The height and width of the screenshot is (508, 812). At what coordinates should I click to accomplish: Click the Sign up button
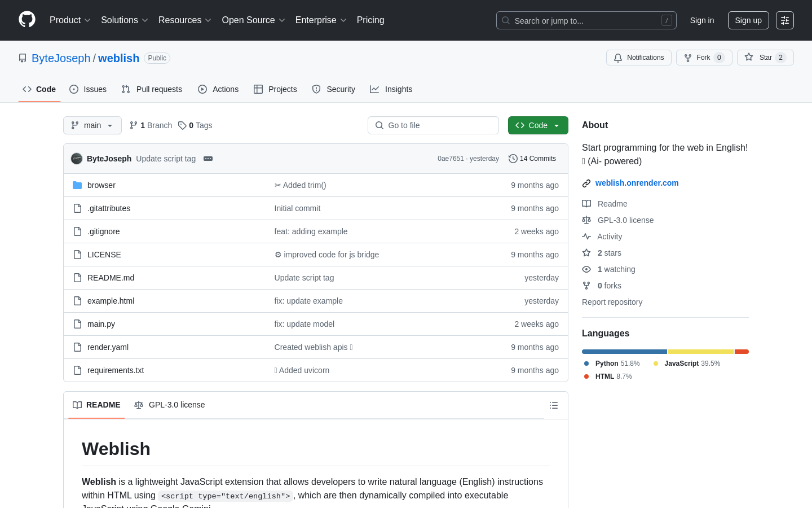click(748, 20)
